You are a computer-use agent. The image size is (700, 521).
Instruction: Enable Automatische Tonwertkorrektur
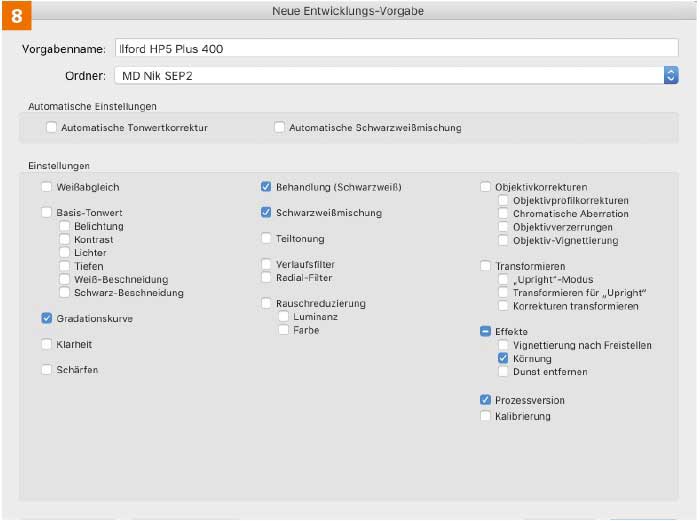coord(52,128)
